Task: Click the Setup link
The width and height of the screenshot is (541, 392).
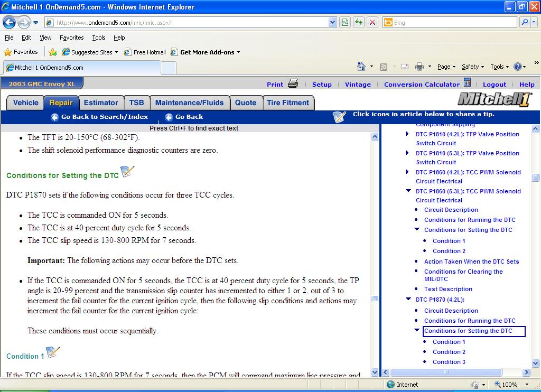Action: point(322,85)
